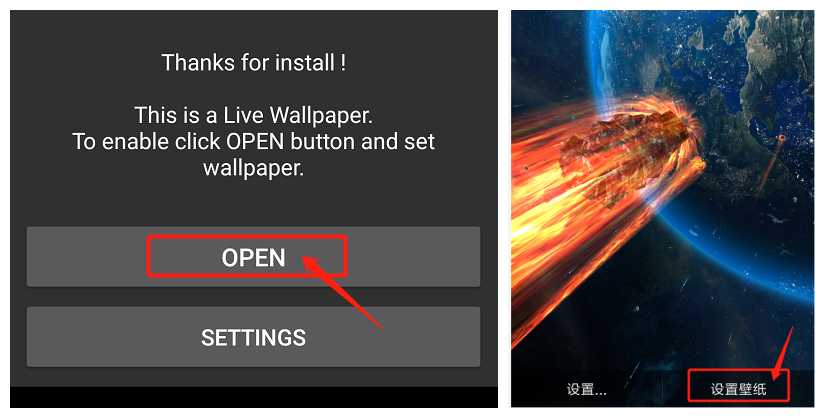Click the dark strip between 设置... and 设置壁纸

pos(648,390)
